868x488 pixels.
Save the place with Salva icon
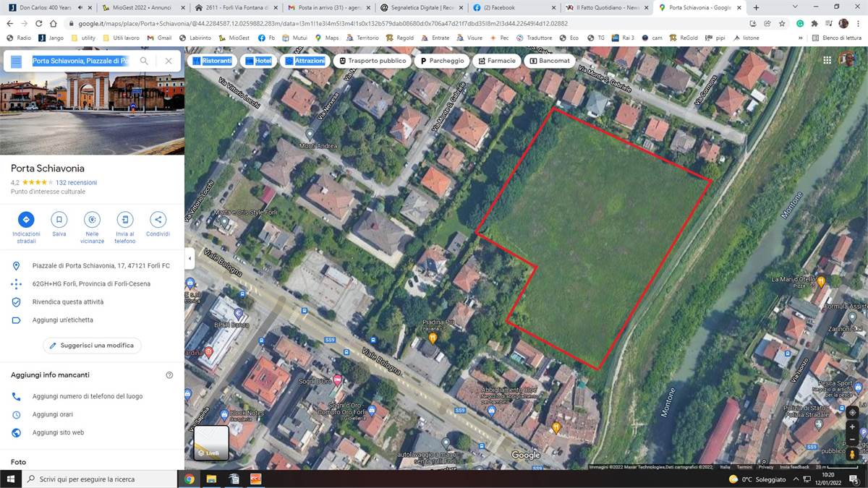pos(59,220)
